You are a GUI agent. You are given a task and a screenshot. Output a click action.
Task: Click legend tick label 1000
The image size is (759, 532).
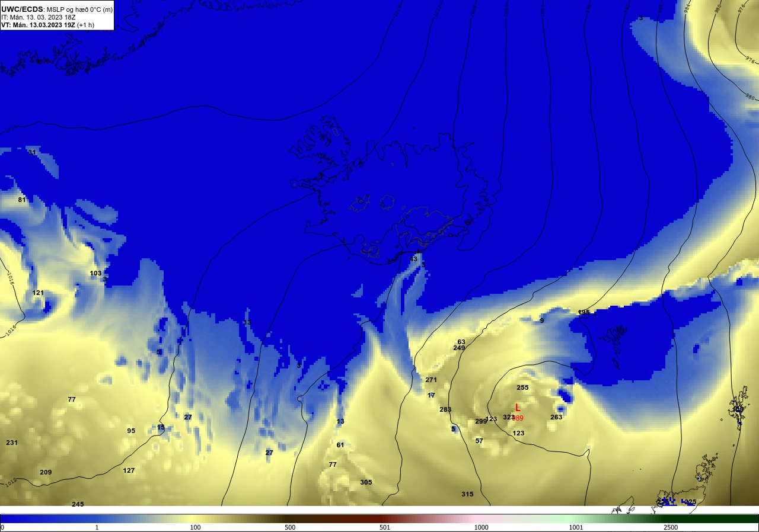(481, 527)
